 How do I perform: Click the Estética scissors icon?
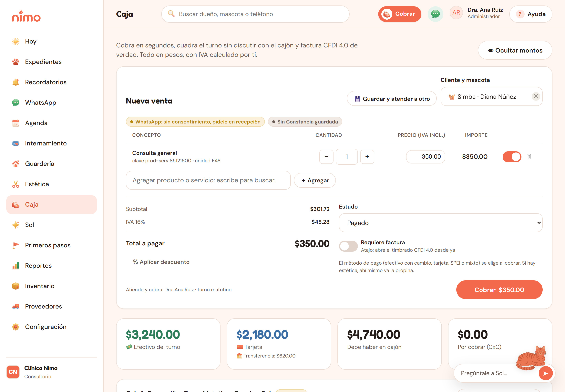coord(16,184)
